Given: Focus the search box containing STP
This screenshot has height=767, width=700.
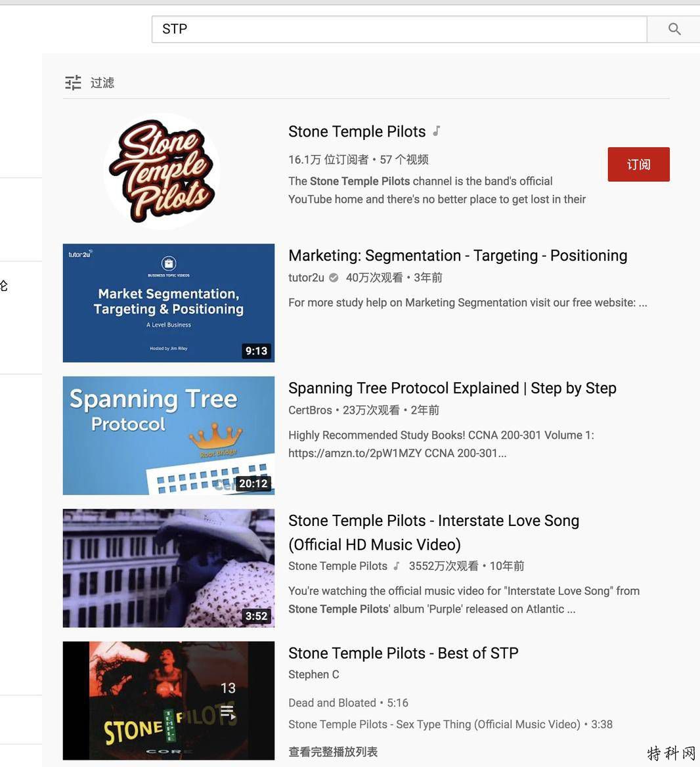Looking at the screenshot, I should coord(399,30).
